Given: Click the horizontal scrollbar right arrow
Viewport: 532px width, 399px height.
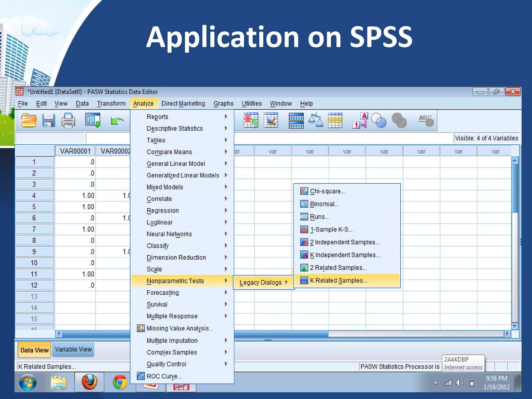Looking at the screenshot, I should coord(507,334).
